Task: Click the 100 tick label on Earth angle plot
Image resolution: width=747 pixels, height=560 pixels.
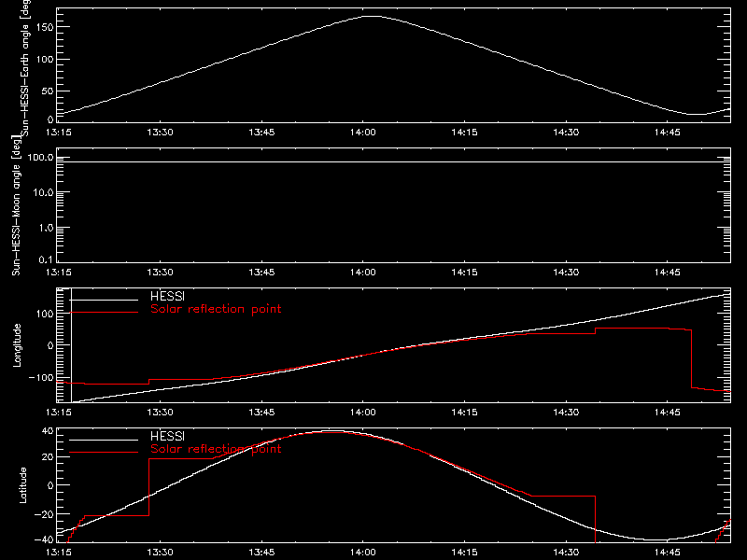Action: [x=45, y=60]
